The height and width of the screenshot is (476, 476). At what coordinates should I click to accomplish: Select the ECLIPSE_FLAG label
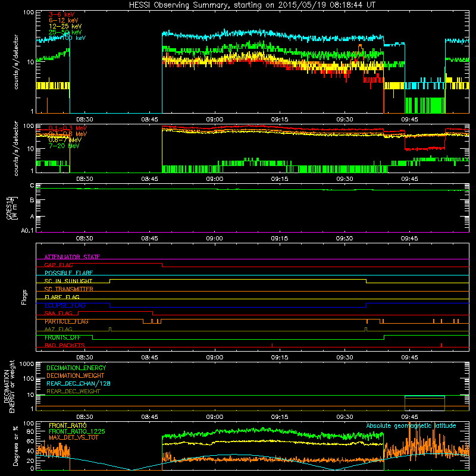coord(65,305)
